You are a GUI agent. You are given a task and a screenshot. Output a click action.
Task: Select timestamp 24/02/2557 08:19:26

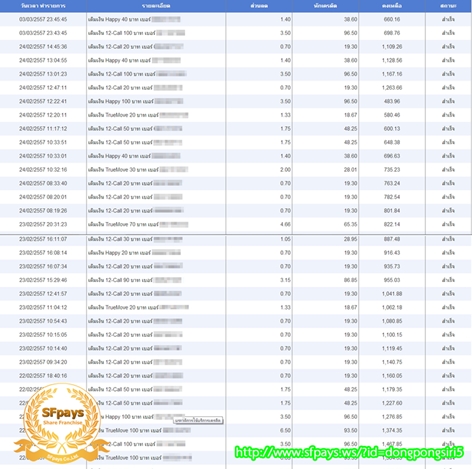tap(43, 211)
